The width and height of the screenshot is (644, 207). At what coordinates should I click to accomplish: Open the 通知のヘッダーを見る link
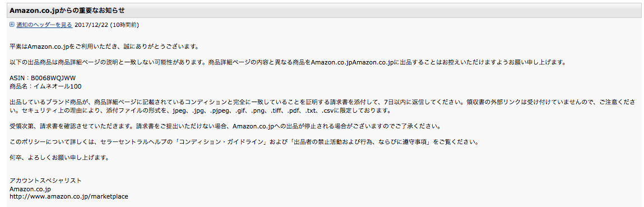44,25
